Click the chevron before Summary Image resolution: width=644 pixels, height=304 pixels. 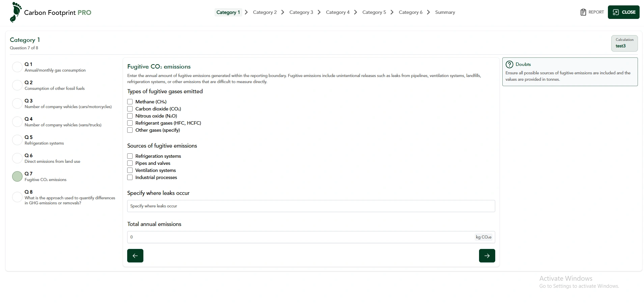point(428,12)
